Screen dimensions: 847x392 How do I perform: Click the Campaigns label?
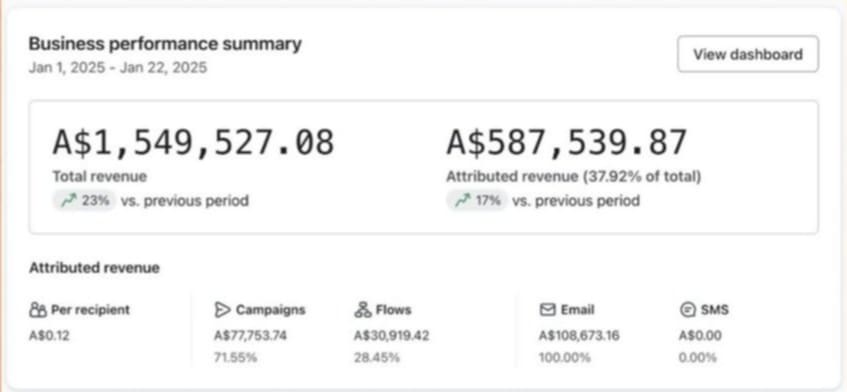click(x=271, y=310)
